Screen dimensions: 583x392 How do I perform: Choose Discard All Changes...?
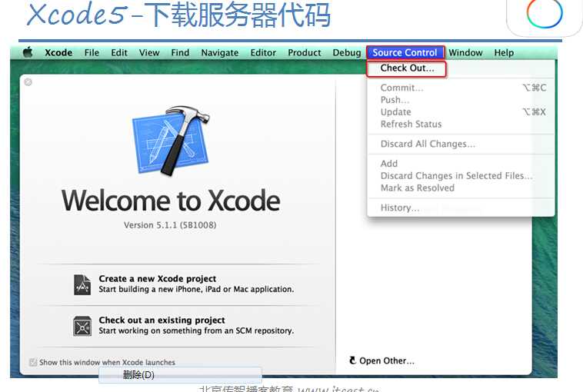pyautogui.click(x=461, y=145)
